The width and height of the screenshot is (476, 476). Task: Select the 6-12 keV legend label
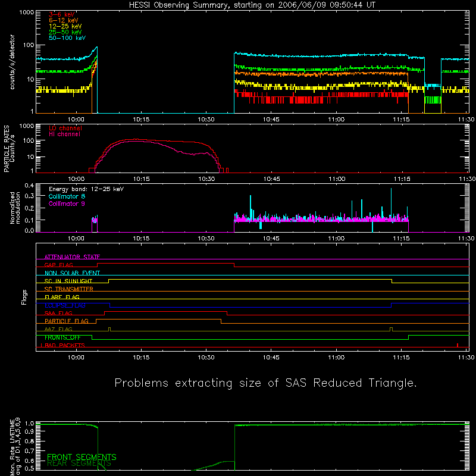point(63,20)
